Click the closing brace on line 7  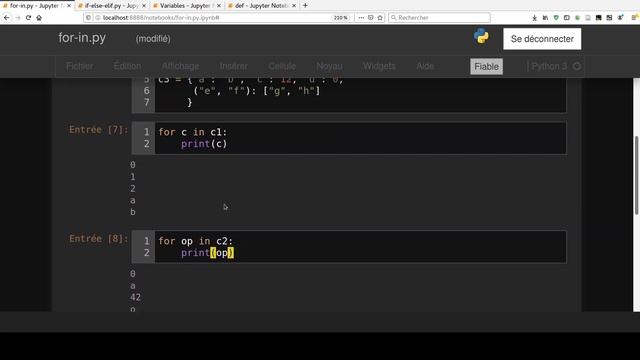[189, 102]
